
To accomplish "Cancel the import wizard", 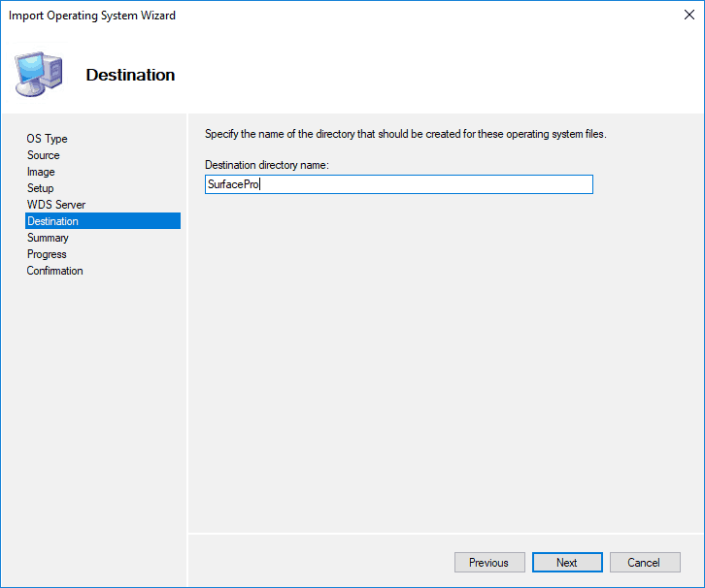I will 644,563.
